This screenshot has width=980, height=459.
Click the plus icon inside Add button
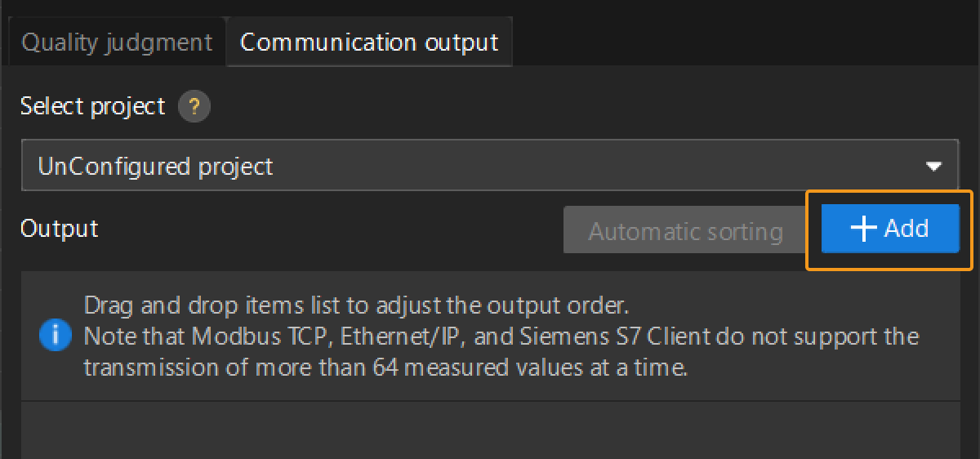tap(863, 228)
